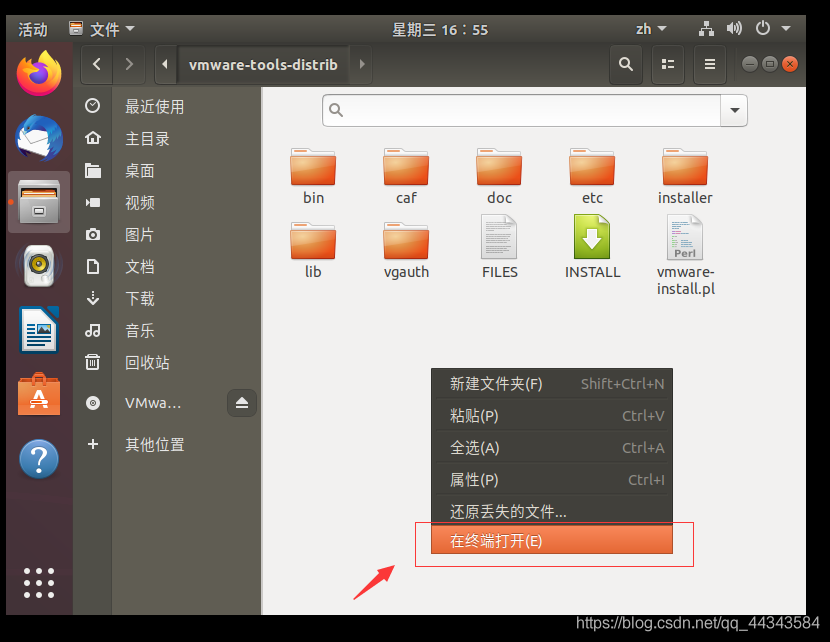
Task: Open the 文件 app menu
Action: point(102,29)
